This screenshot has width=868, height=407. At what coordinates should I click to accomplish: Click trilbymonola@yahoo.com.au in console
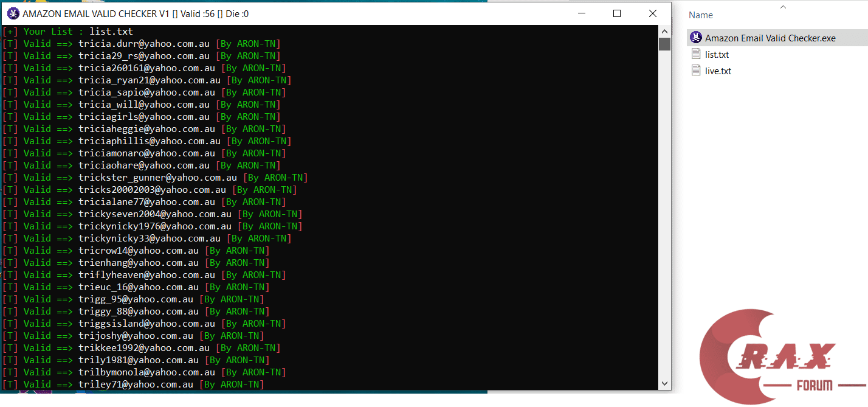pyautogui.click(x=146, y=372)
